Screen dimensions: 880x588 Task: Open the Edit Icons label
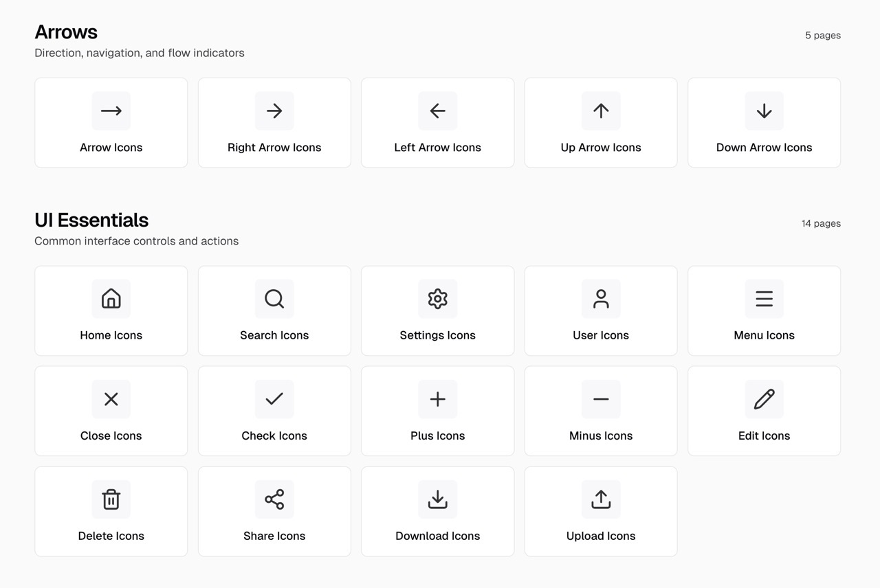pos(764,436)
